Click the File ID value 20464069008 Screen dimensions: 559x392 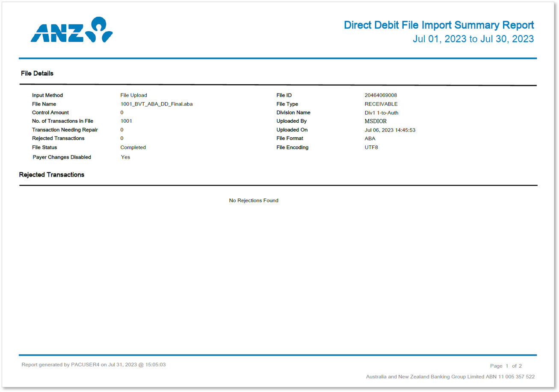click(x=381, y=95)
